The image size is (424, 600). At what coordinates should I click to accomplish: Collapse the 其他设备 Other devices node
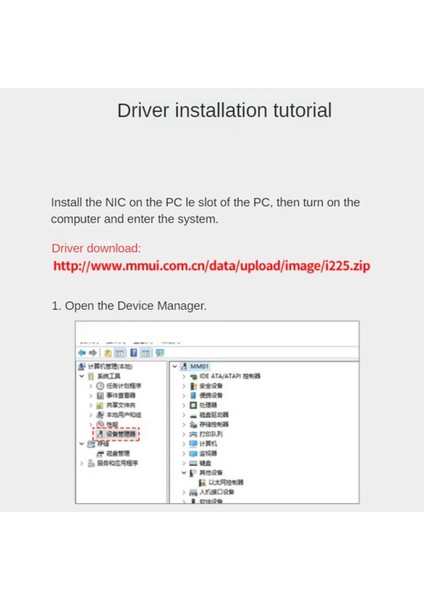point(184,473)
